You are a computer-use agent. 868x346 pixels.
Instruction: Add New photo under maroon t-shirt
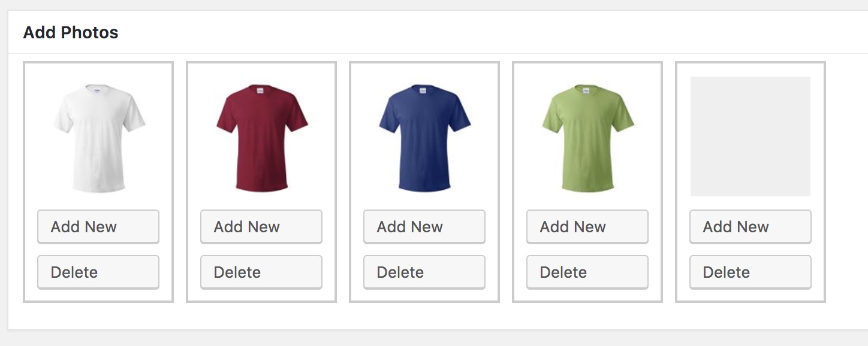pyautogui.click(x=261, y=227)
